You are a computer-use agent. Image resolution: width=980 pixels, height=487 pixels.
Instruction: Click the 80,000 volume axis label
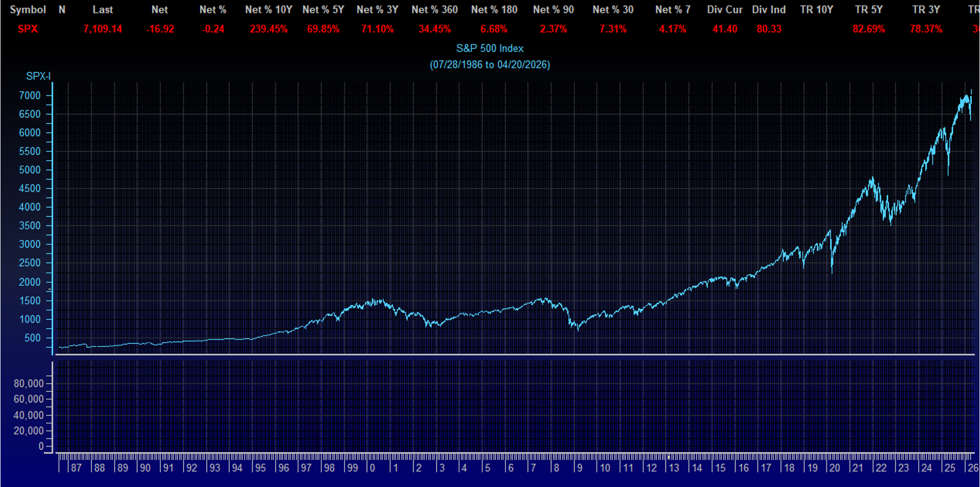click(x=28, y=383)
